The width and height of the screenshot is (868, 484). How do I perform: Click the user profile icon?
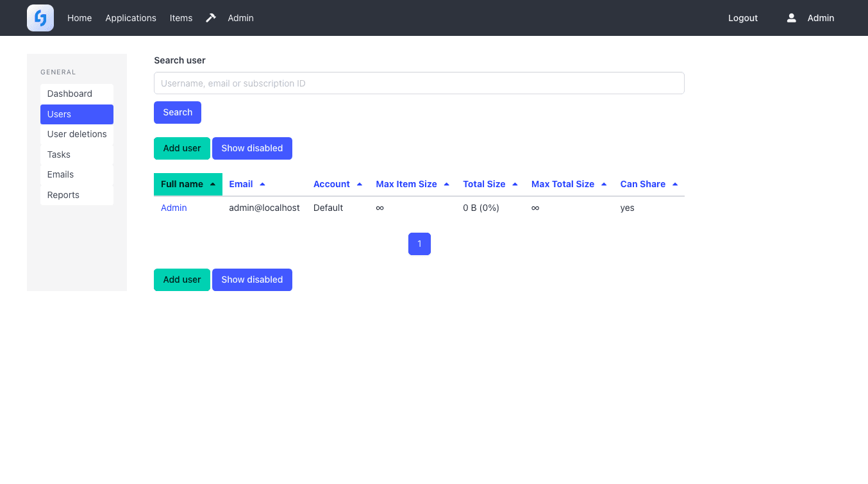791,18
